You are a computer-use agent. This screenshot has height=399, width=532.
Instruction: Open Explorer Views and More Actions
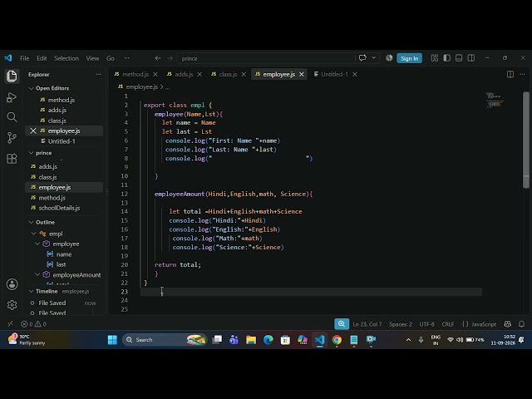pyautogui.click(x=99, y=74)
